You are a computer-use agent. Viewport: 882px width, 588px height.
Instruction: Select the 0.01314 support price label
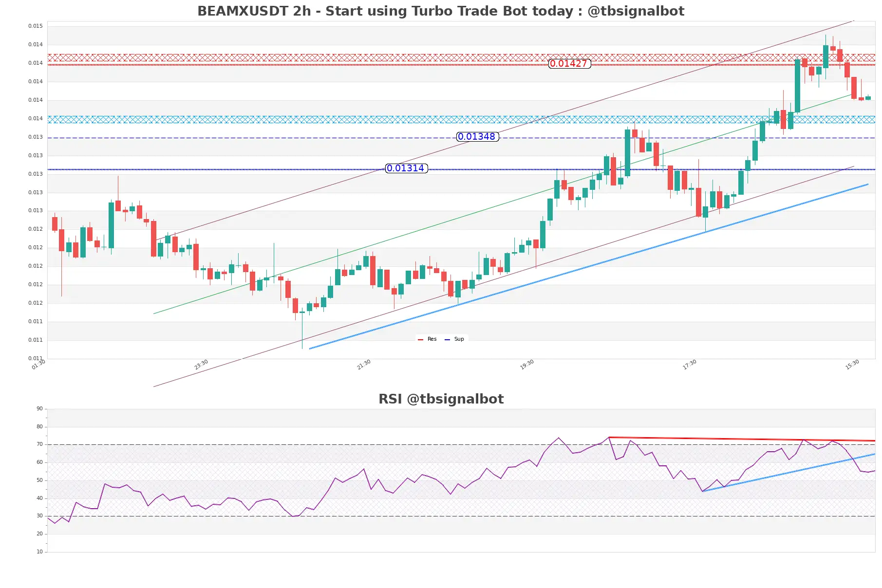[x=406, y=168]
